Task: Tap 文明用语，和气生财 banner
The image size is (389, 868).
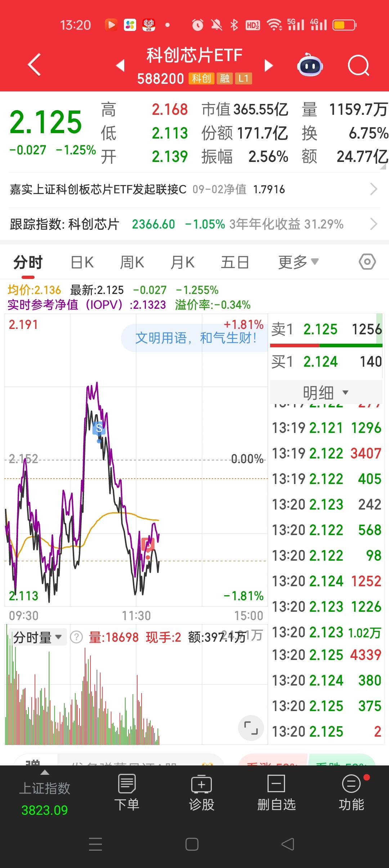Action: tap(195, 338)
